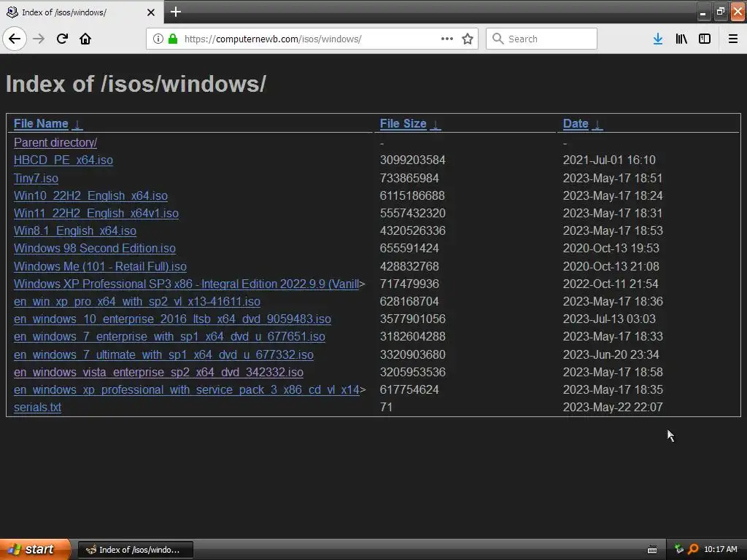Download en_windows_vista_enterprise_sp2 iso
The width and height of the screenshot is (747, 560).
coord(158,372)
